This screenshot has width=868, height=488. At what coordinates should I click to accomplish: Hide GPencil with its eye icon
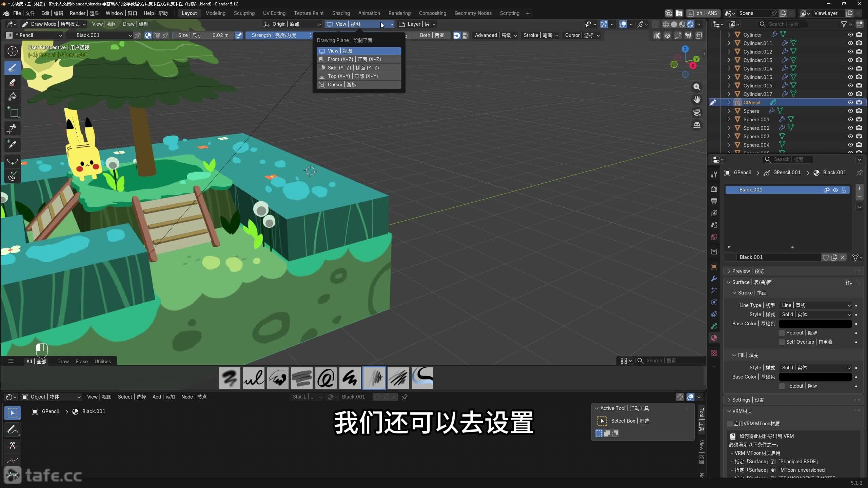850,102
